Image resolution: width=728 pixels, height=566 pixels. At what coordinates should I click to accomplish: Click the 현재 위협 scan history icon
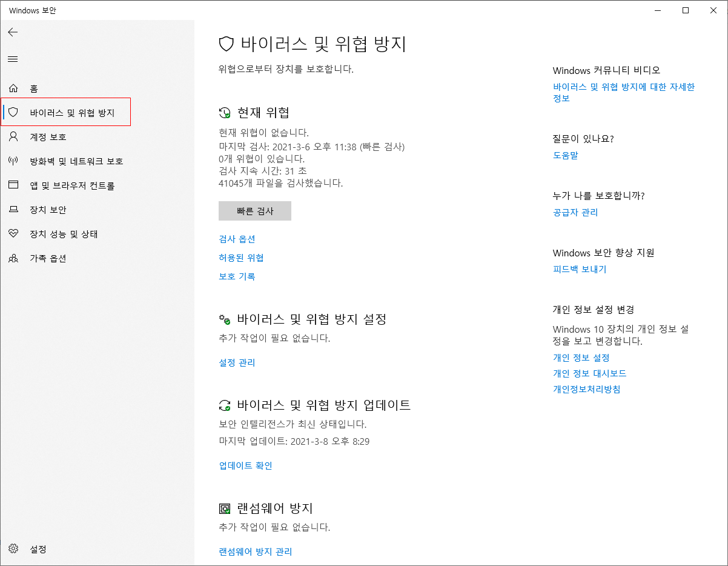[x=225, y=112]
